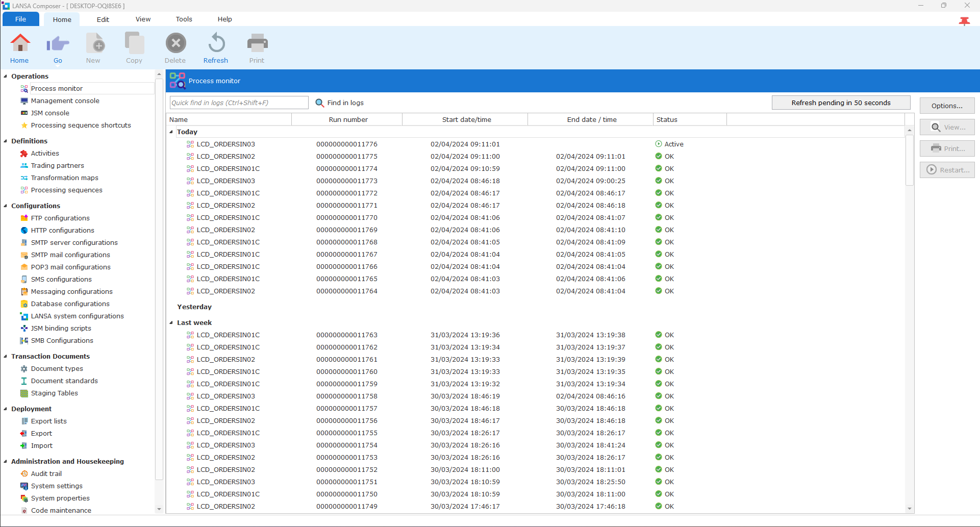Switch to the Home tab
This screenshot has height=527, width=980.
click(62, 19)
